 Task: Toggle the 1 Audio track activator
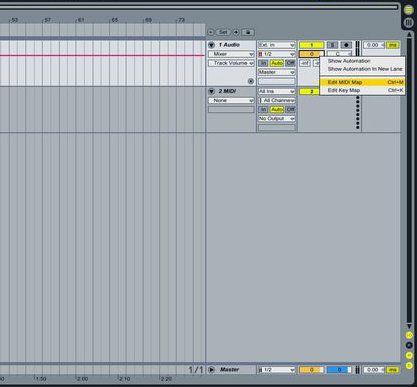click(x=311, y=45)
